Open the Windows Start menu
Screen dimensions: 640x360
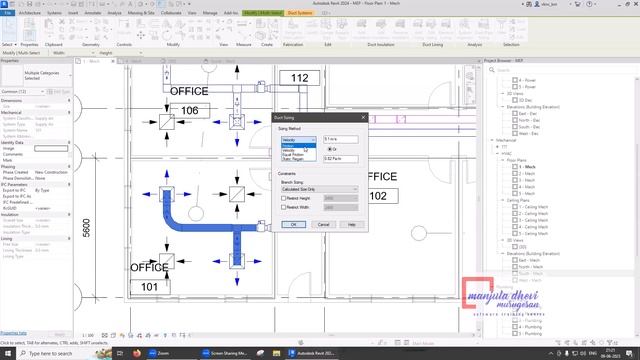pyautogui.click(x=8, y=353)
